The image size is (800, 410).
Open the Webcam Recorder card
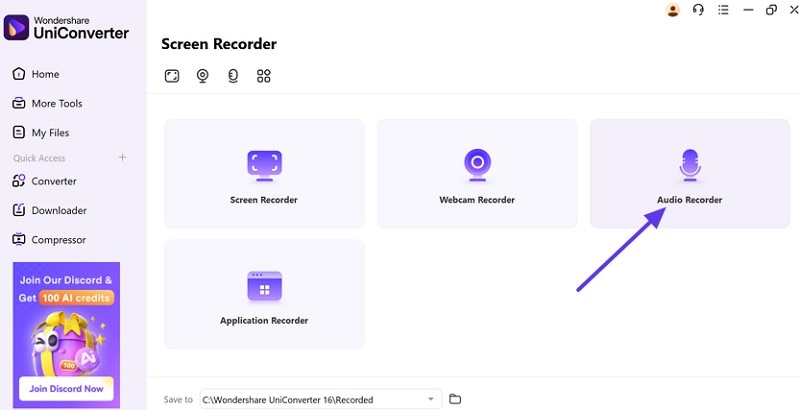[x=477, y=173]
